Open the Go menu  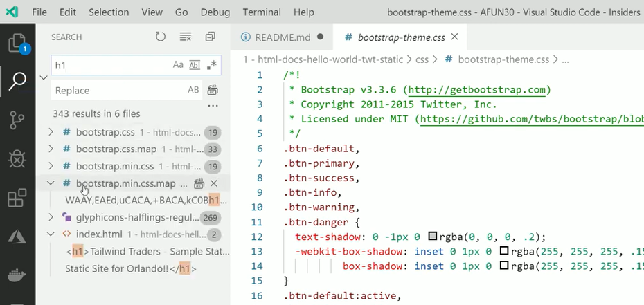pyautogui.click(x=181, y=12)
